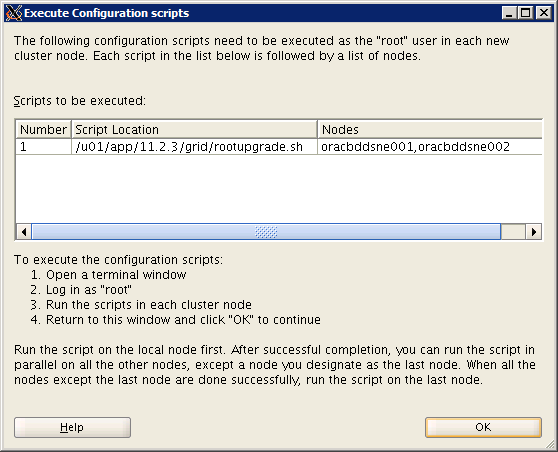Image resolution: width=558 pixels, height=452 pixels.
Task: Select the Nodes column header
Action: [x=430, y=130]
